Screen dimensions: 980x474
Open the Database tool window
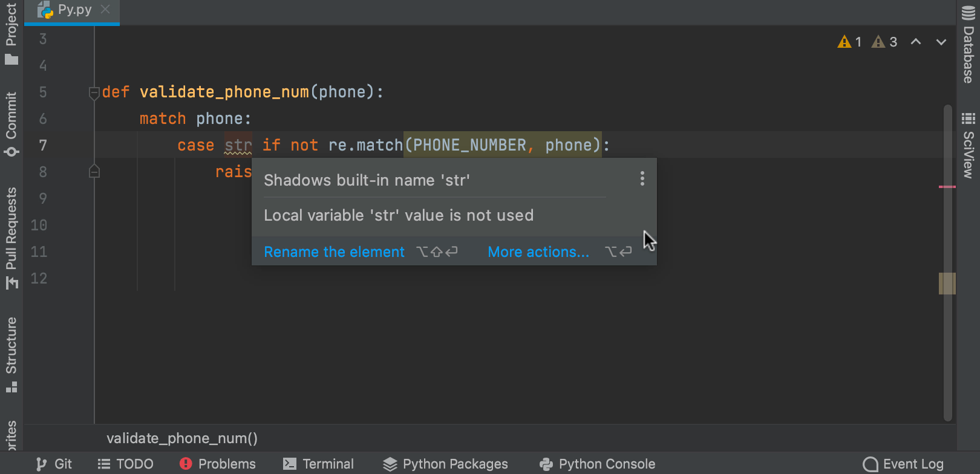coord(969,44)
